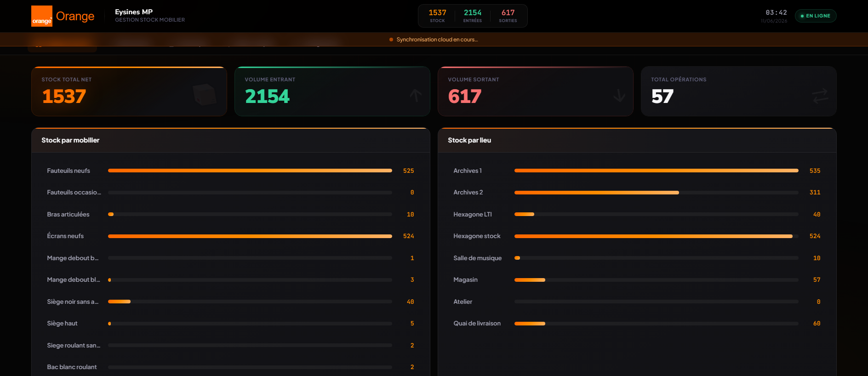Select the Siege roulant san… row label
Viewport: 868px width, 376px height.
(x=74, y=345)
